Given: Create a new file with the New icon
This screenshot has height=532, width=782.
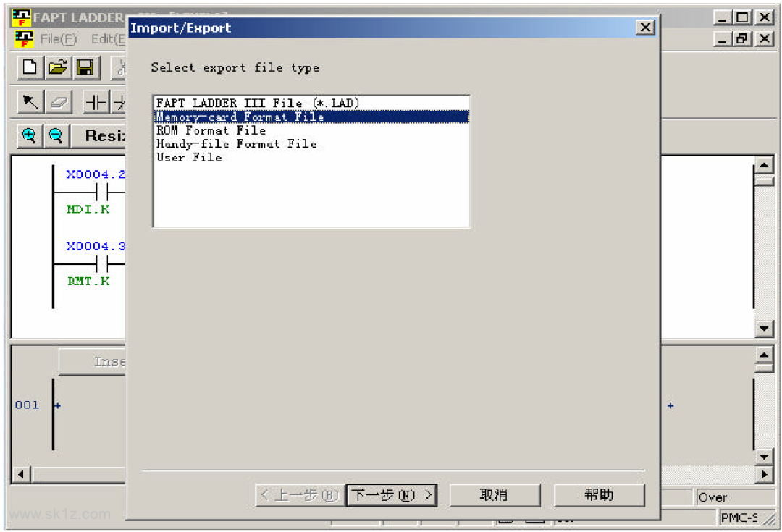Looking at the screenshot, I should pyautogui.click(x=30, y=67).
